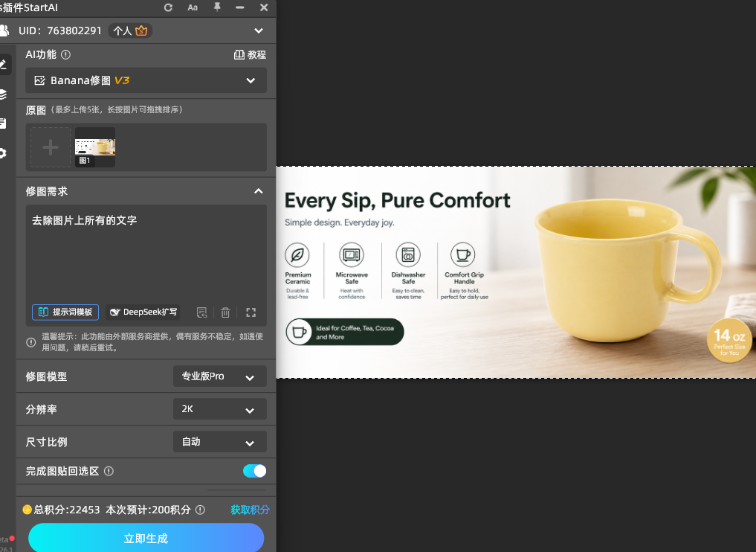Click the Dishwasher Safe icon on canvas
The width and height of the screenshot is (756, 552).
408,254
